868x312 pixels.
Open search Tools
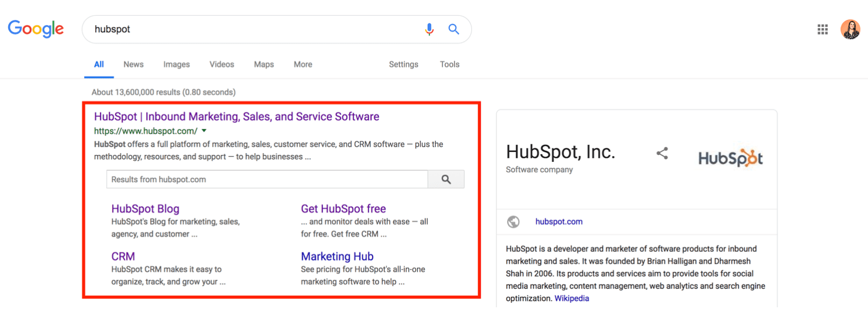point(450,64)
